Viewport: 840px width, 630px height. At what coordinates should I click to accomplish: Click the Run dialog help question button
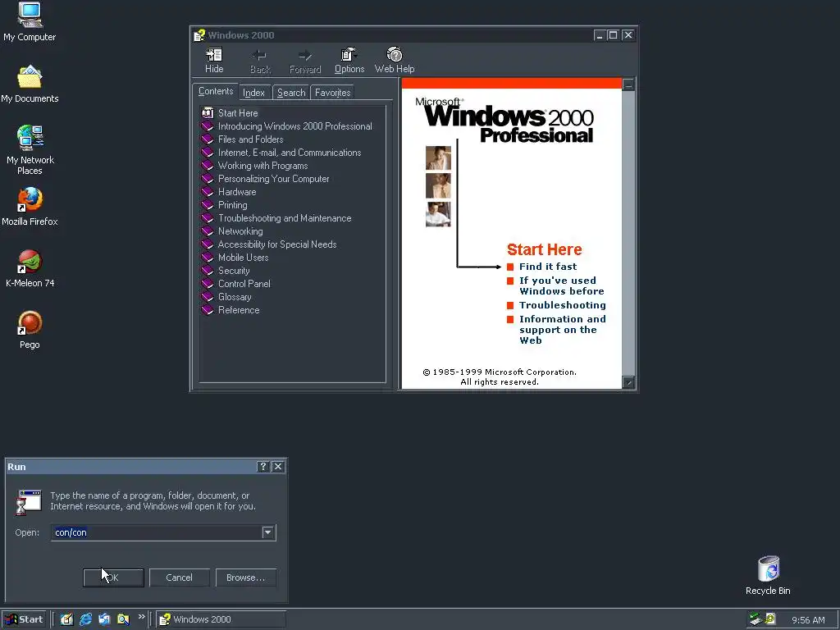[262, 467]
